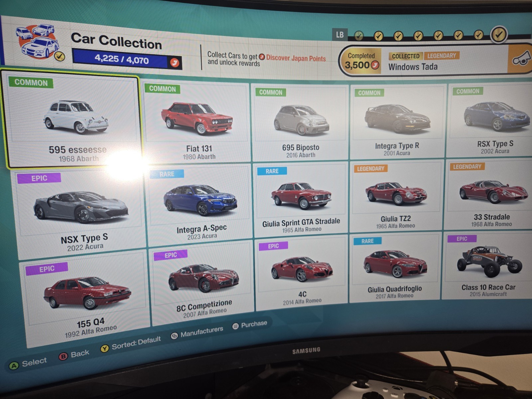
Task: Select the Giulia Sprint GTA Stradale card
Action: tap(301, 199)
